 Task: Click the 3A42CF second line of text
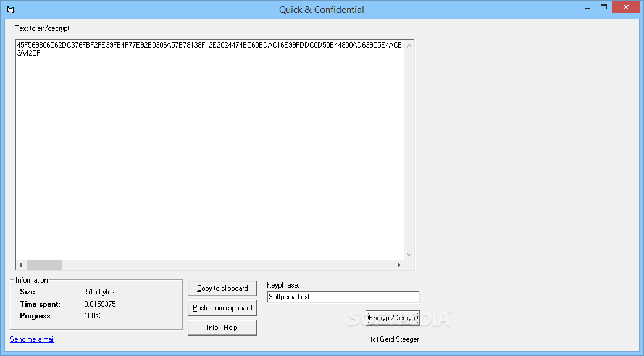click(x=29, y=53)
